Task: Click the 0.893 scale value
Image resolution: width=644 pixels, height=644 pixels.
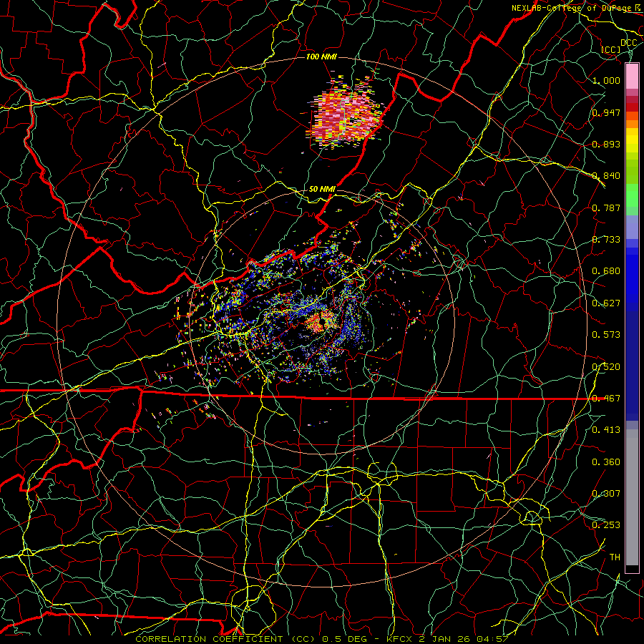Action: pos(606,144)
